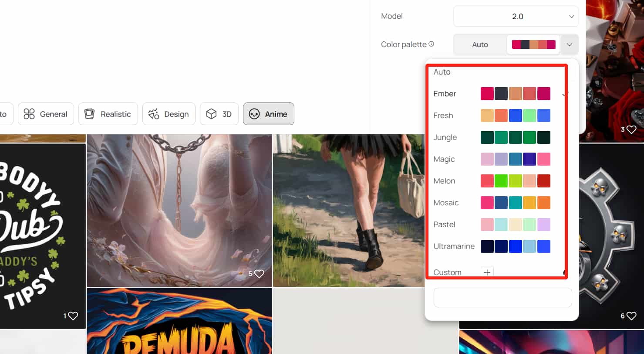Click Ember's first crimson swatch
644x354 pixels.
pyautogui.click(x=487, y=94)
